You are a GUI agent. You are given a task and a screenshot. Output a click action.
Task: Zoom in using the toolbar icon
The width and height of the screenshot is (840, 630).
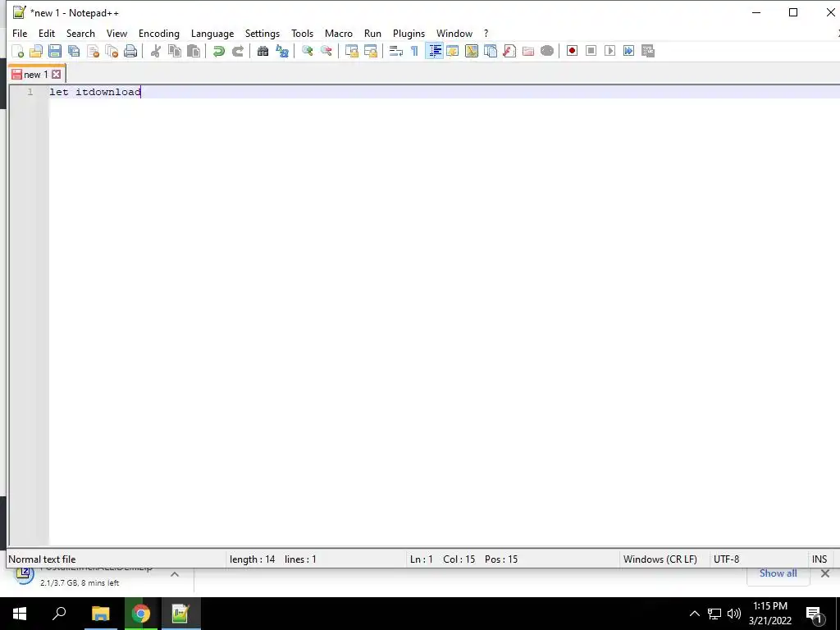click(x=308, y=51)
